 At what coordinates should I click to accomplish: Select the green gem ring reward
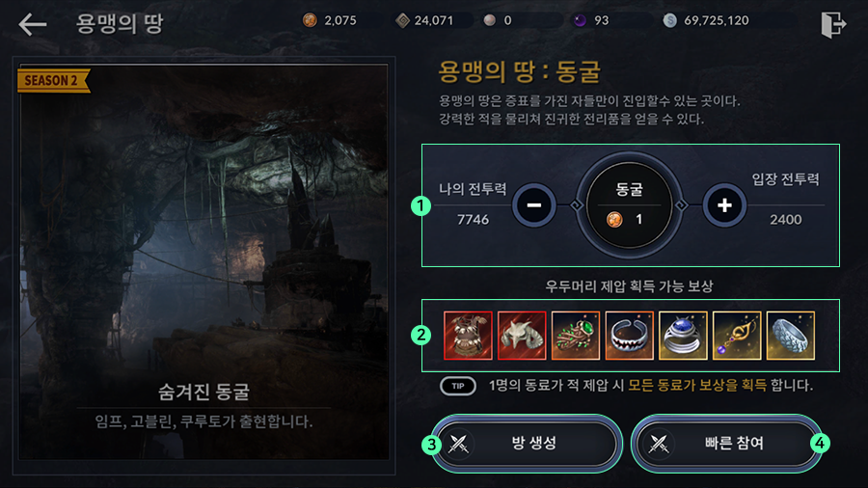click(576, 336)
